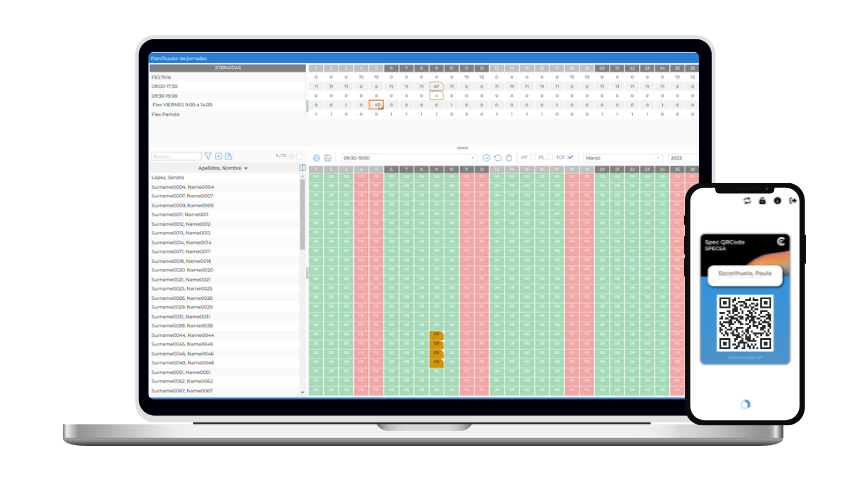Screen dimensions: 846x481
Task: Select employee Surname0020, Name0020
Action: click(224, 270)
